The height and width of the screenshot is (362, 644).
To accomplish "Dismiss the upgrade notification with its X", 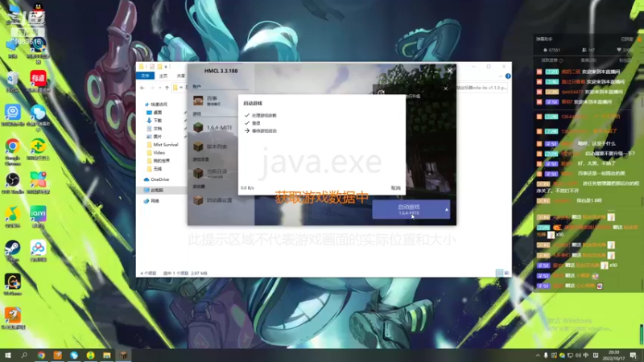I will pyautogui.click(x=446, y=88).
